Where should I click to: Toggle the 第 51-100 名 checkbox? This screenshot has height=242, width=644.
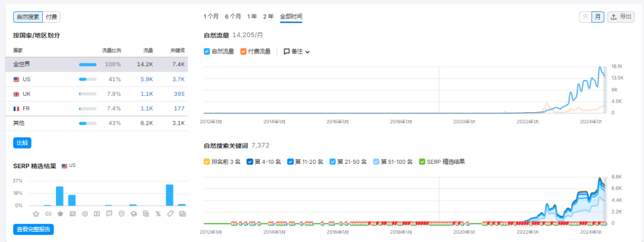coord(376,162)
